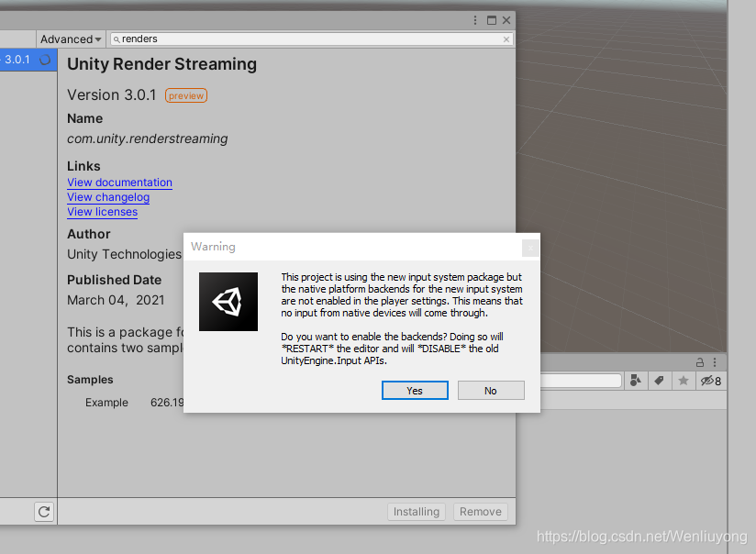Open View changelog link
This screenshot has width=756, height=554.
click(x=108, y=197)
